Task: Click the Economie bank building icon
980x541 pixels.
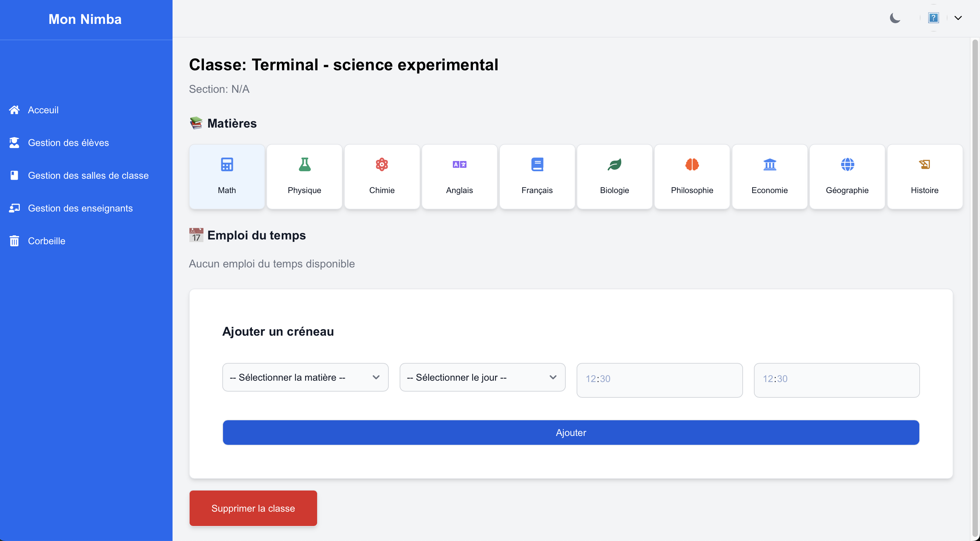Action: [770, 164]
